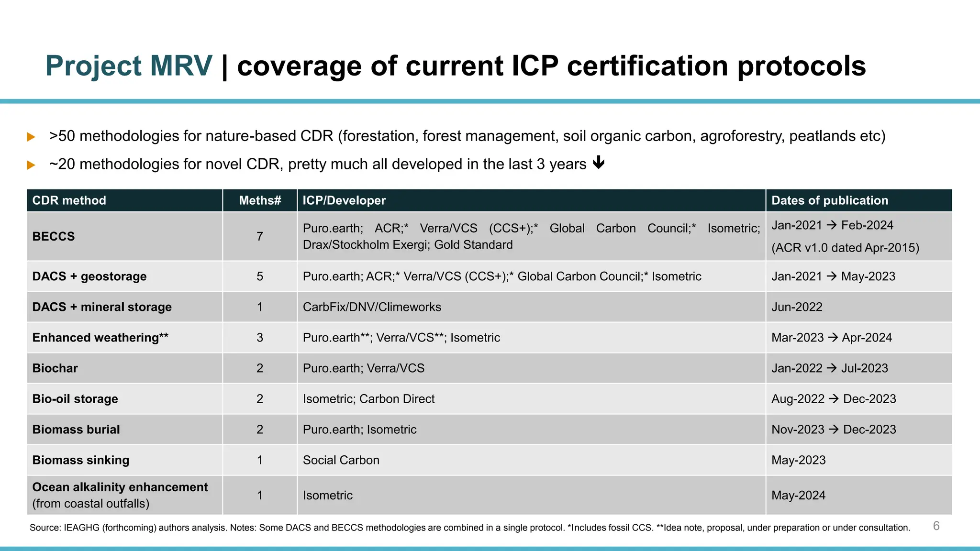Click the CarbFix/DNV/Climeworks cell
This screenshot has height=551, width=980.
(x=372, y=307)
